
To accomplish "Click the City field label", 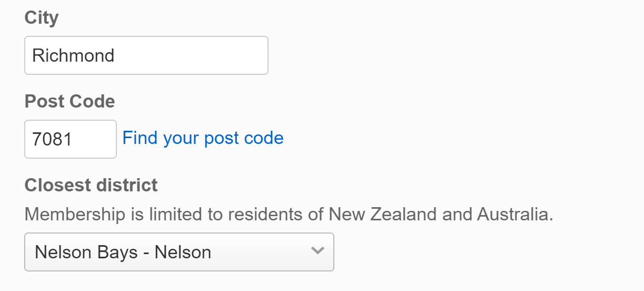I will (x=42, y=18).
